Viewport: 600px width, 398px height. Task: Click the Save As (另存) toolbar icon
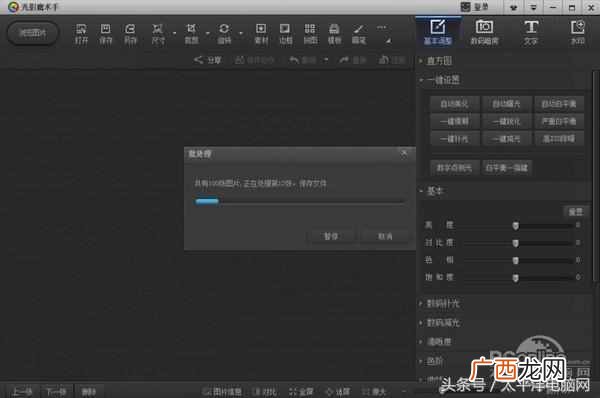[130, 29]
